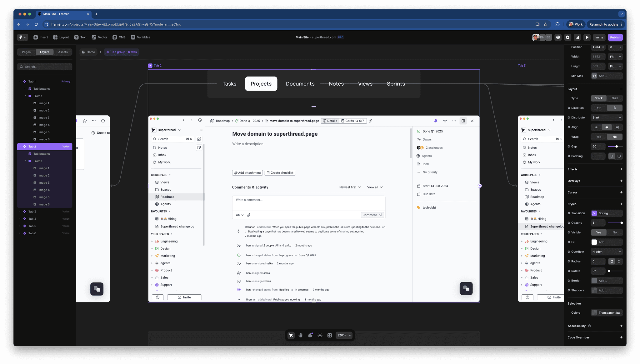The height and width of the screenshot is (364, 640).
Task: Open the site analytics bar chart icon
Action: click(577, 37)
